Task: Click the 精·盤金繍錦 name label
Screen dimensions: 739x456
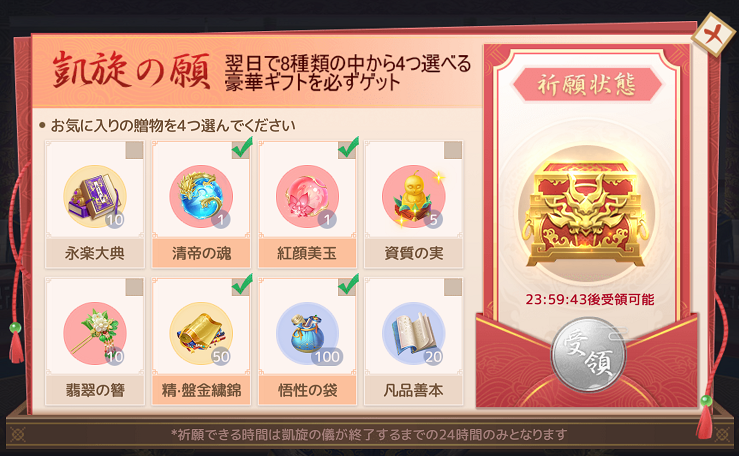Action: tap(201, 390)
